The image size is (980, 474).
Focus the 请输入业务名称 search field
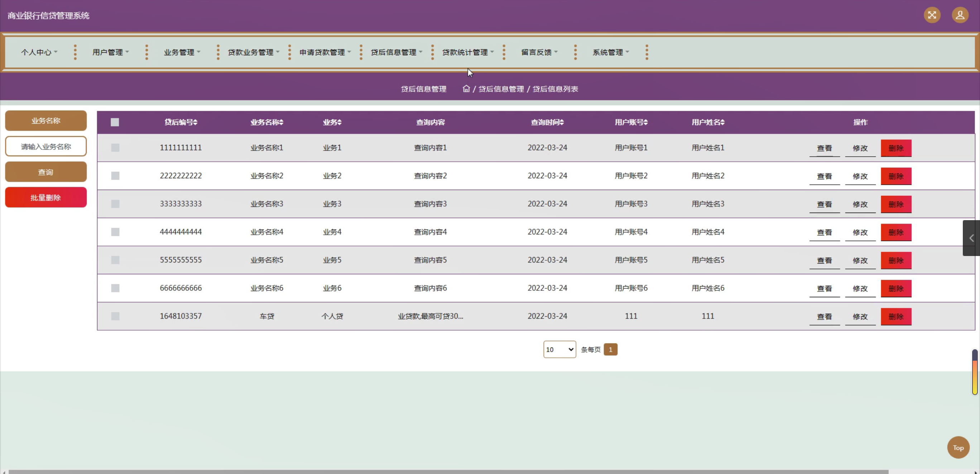(x=45, y=147)
